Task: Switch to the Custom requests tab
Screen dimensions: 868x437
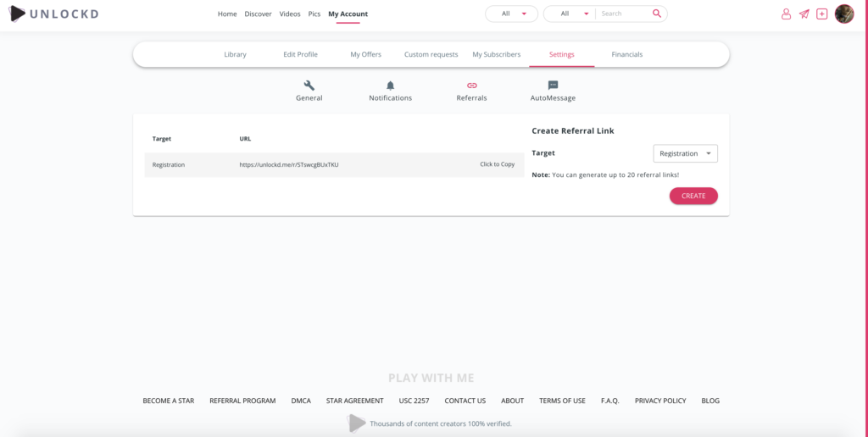Action: click(x=431, y=54)
